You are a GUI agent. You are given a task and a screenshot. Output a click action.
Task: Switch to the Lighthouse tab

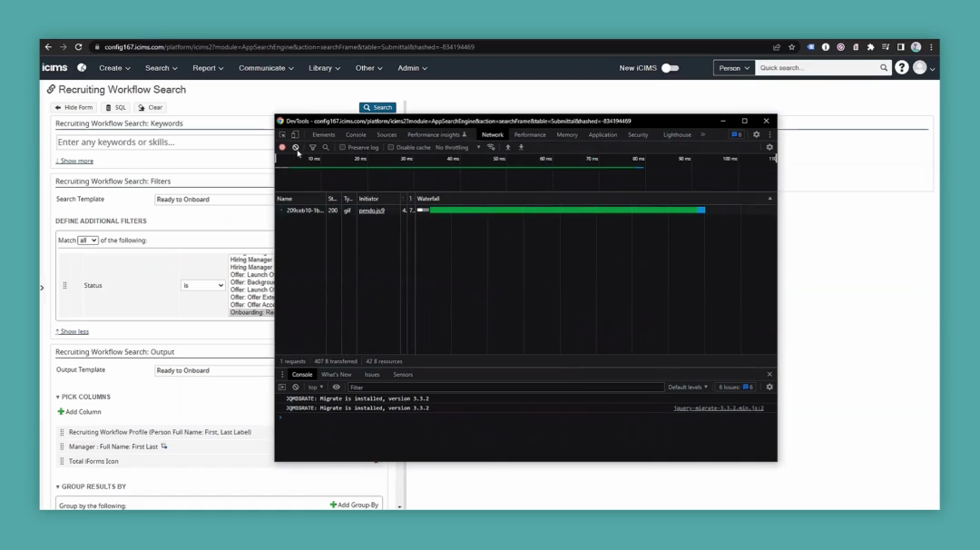677,134
